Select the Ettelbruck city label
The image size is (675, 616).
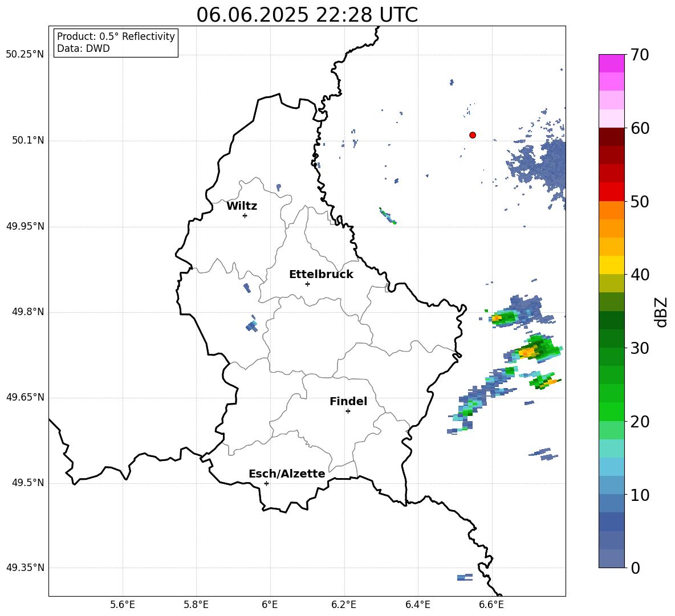click(321, 275)
